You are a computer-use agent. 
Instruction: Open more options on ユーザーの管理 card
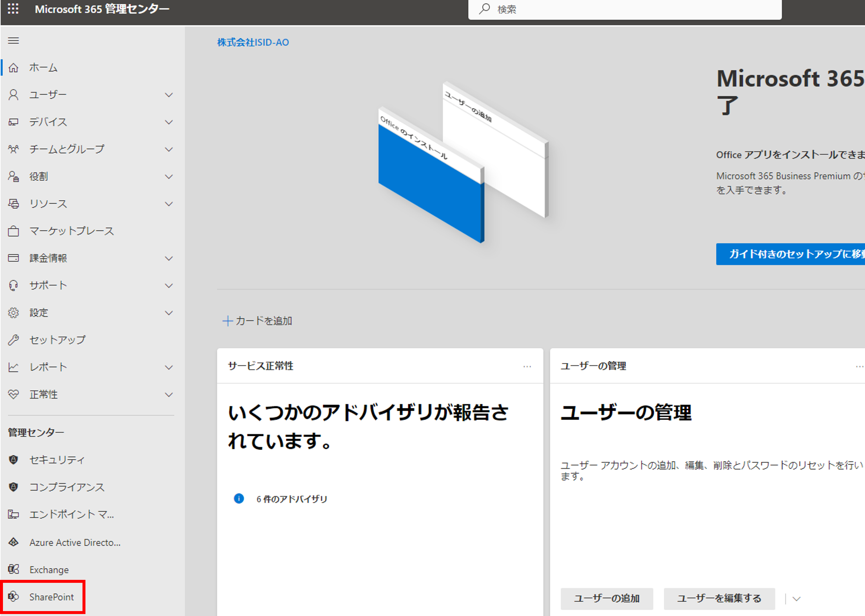[x=860, y=366]
